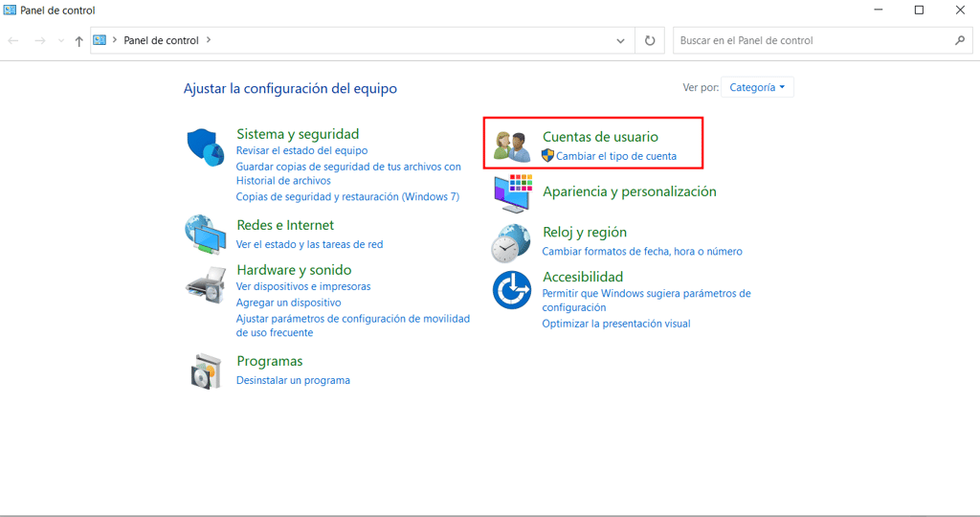
Task: Open the Sistema y seguridad shield icon
Action: coord(205,146)
